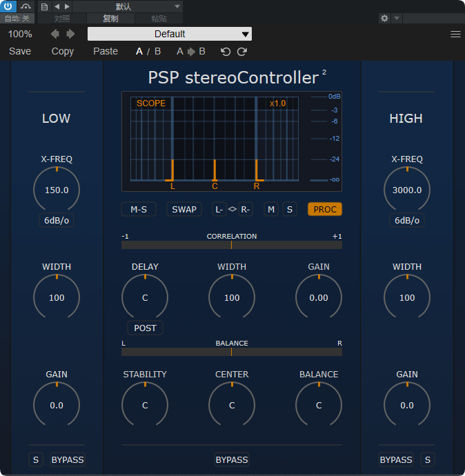Image resolution: width=465 pixels, height=476 pixels.
Task: Solo the LOW band with S
Action: click(x=36, y=459)
